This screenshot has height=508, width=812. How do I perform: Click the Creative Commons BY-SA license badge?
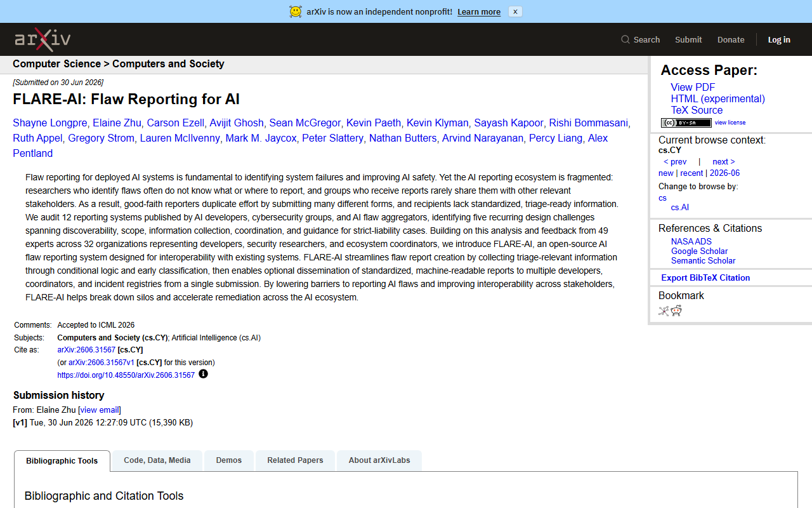coord(686,123)
